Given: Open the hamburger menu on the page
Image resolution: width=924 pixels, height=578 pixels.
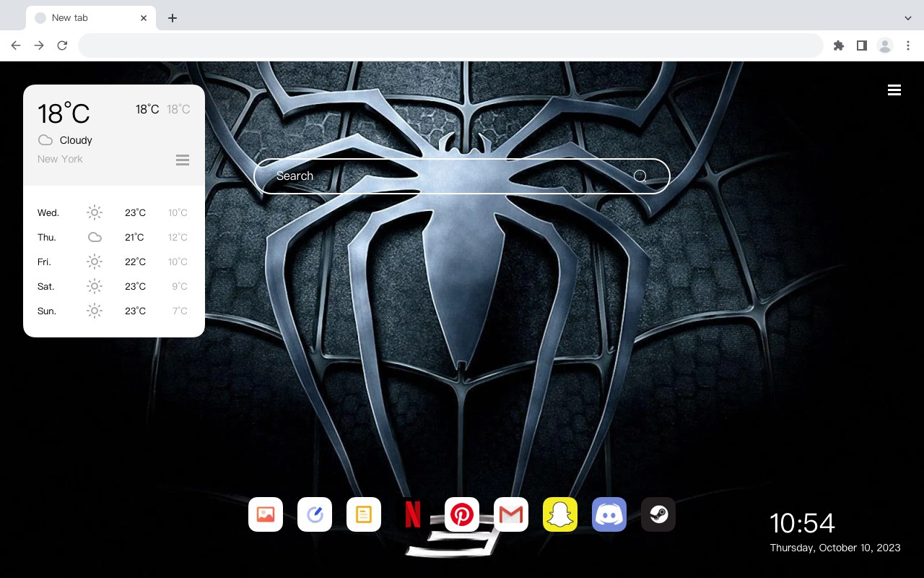Looking at the screenshot, I should 894,90.
